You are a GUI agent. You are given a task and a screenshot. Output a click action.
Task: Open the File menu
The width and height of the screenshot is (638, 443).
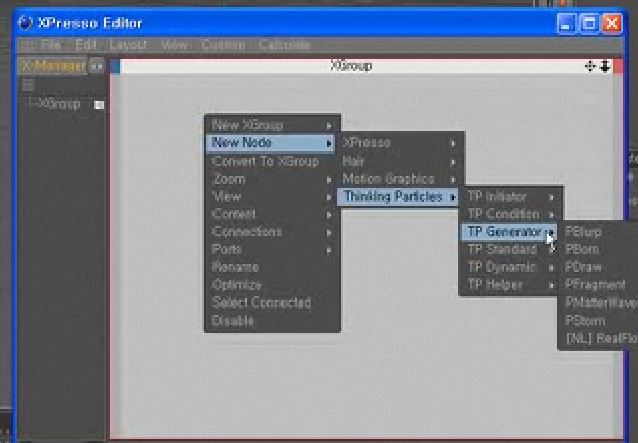coord(50,44)
